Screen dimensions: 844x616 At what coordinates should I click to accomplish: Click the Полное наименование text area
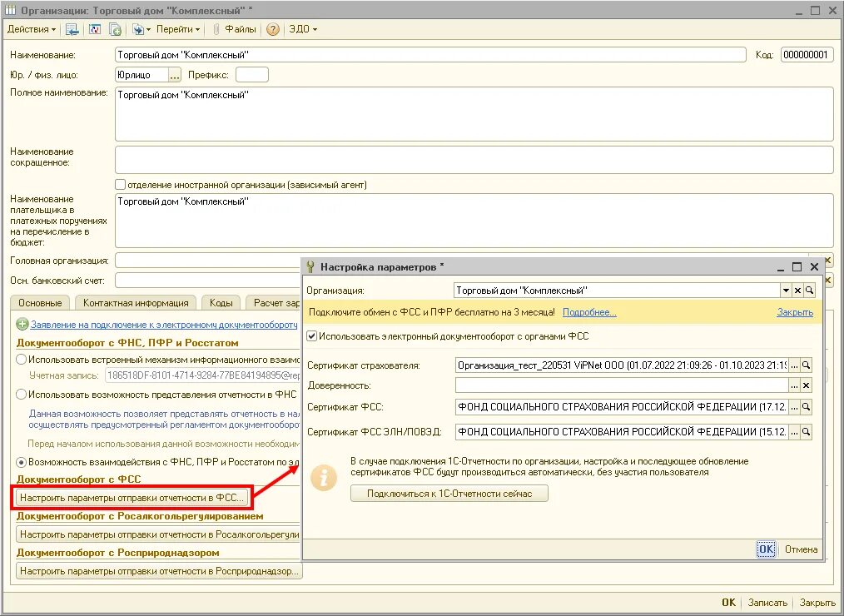pos(474,113)
